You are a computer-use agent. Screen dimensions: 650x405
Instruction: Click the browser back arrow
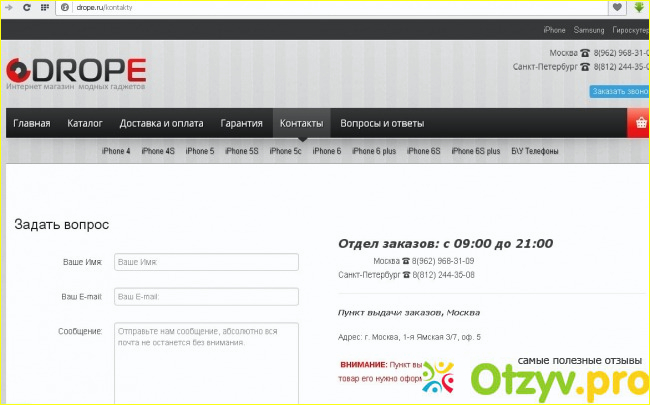11,7
